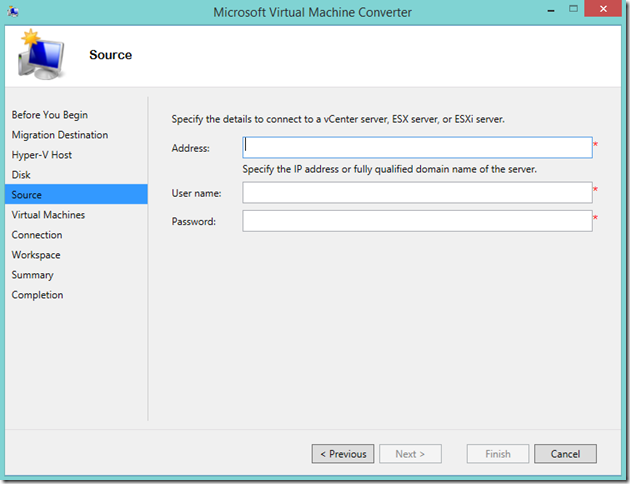Maximize the Virtual Machine Converter window
Screen dimensions: 630x484
[573, 9]
